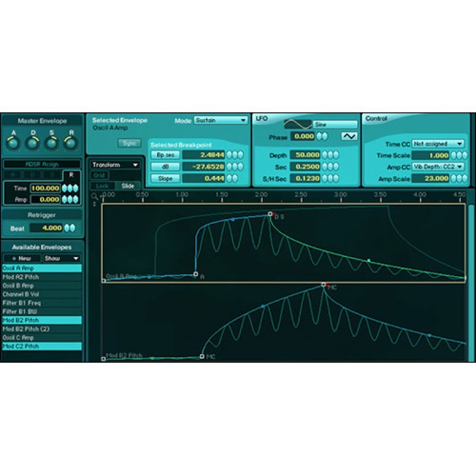Enable the Grid button
Image resolution: width=476 pixels, height=476 pixels.
(98, 176)
